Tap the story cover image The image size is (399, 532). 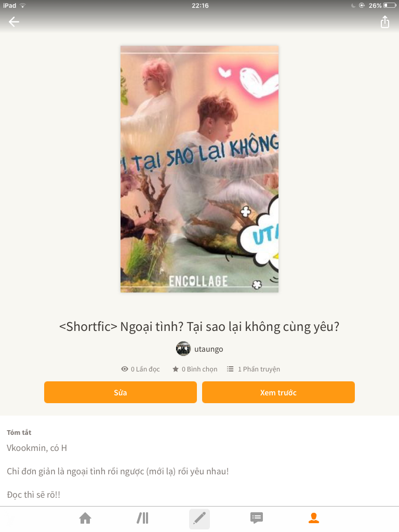coord(199,169)
